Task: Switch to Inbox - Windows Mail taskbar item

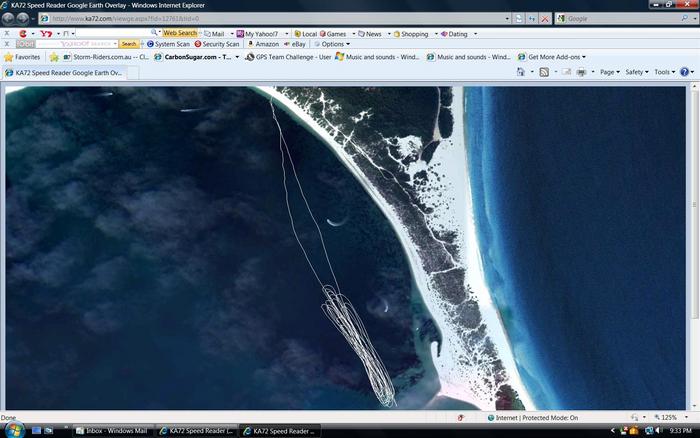Action: (x=111, y=430)
